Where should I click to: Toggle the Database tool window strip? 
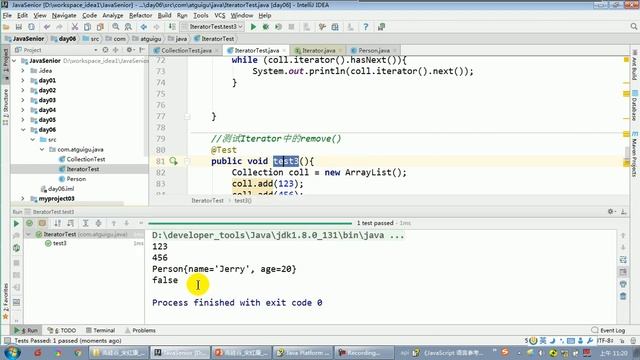point(635,105)
